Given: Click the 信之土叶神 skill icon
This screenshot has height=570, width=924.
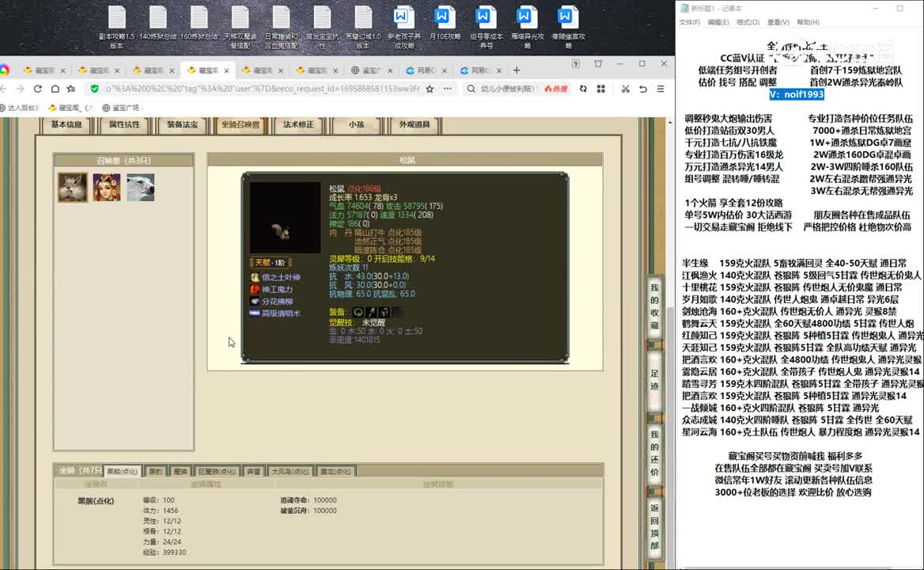Looking at the screenshot, I should [x=255, y=277].
